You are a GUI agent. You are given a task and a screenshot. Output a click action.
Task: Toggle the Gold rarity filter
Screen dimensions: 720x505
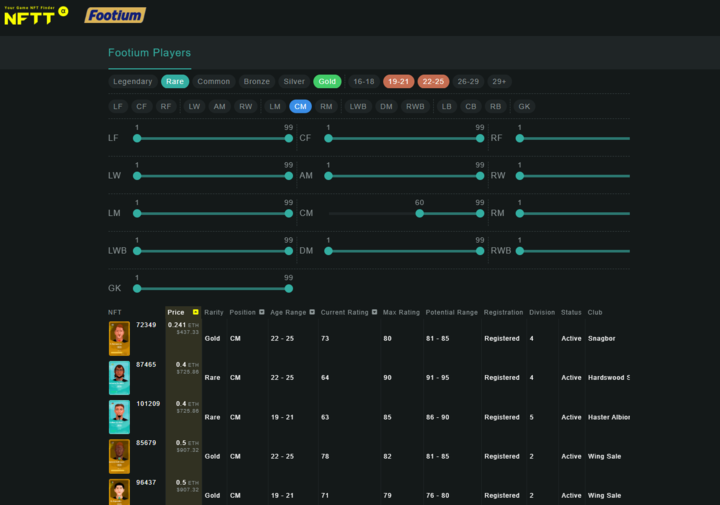(327, 81)
